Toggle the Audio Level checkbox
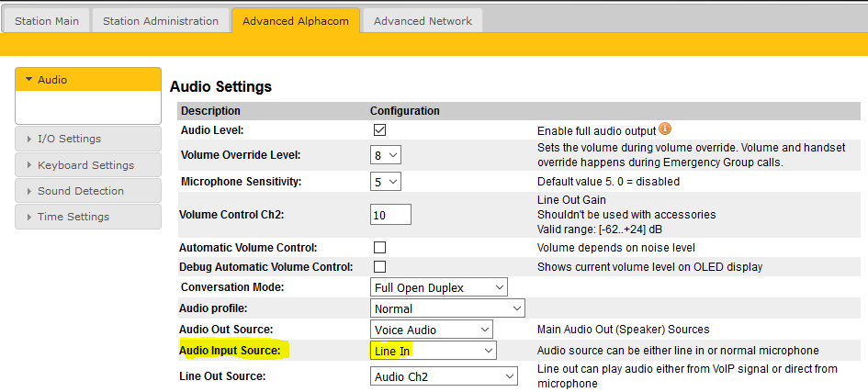Viewport: 868px width, 392px height. tap(379, 130)
